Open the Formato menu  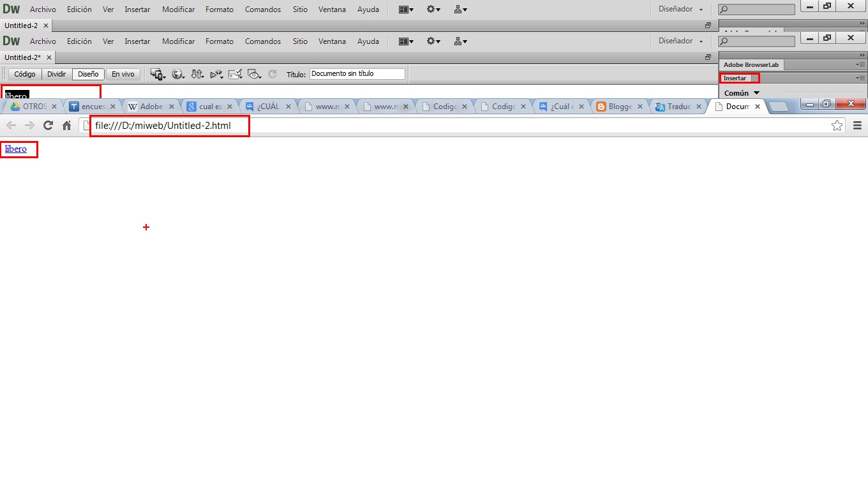tap(220, 41)
